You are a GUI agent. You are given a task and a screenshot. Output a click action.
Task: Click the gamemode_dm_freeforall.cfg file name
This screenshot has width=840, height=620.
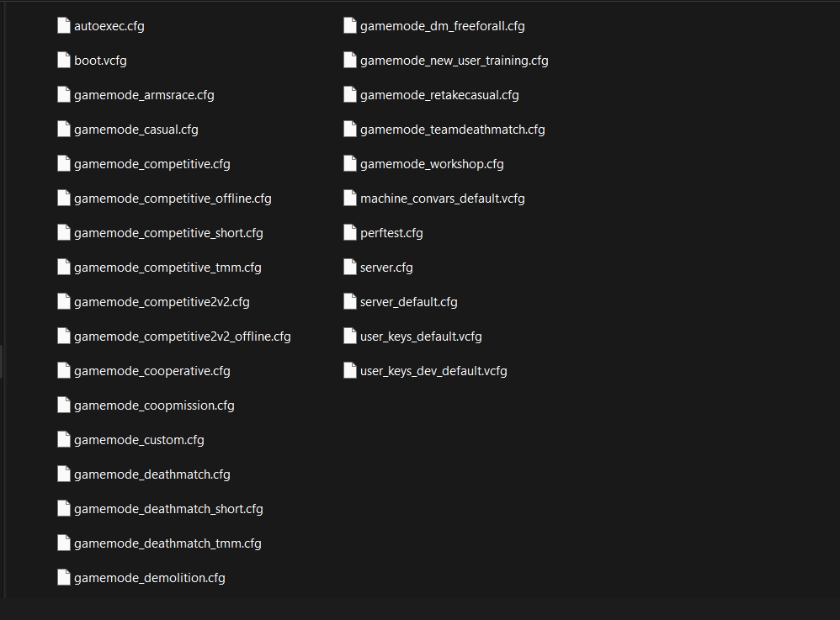tap(442, 26)
